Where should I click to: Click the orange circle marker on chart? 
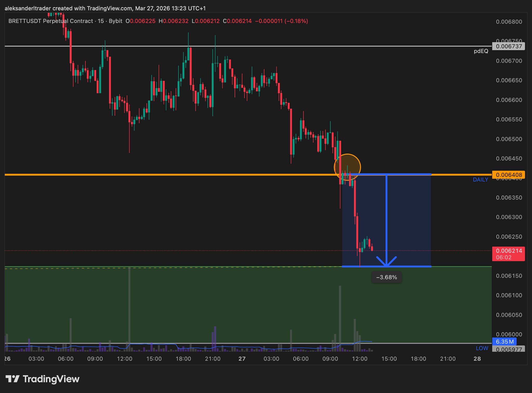347,167
